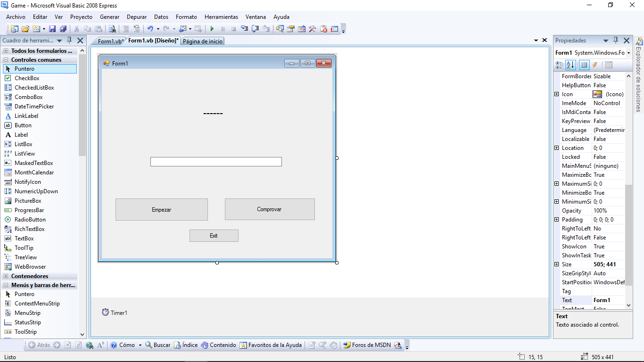Expand the Padding property row
644x362 pixels.
tap(557, 220)
